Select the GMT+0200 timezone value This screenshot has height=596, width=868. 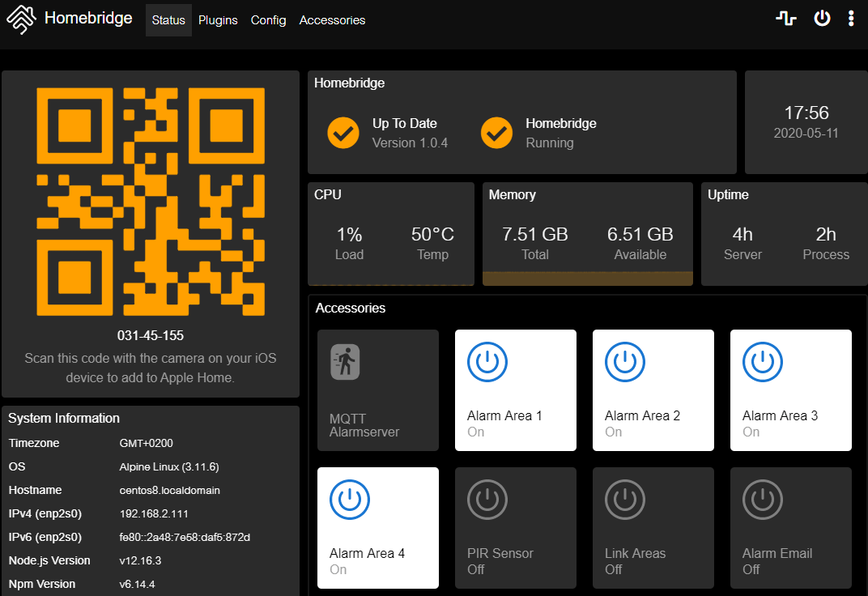point(146,443)
